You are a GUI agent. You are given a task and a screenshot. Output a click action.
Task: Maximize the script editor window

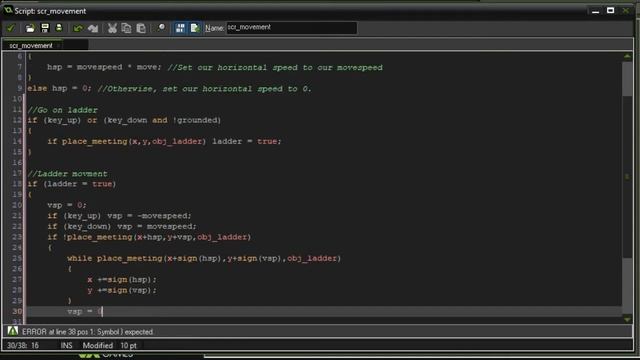click(610, 11)
